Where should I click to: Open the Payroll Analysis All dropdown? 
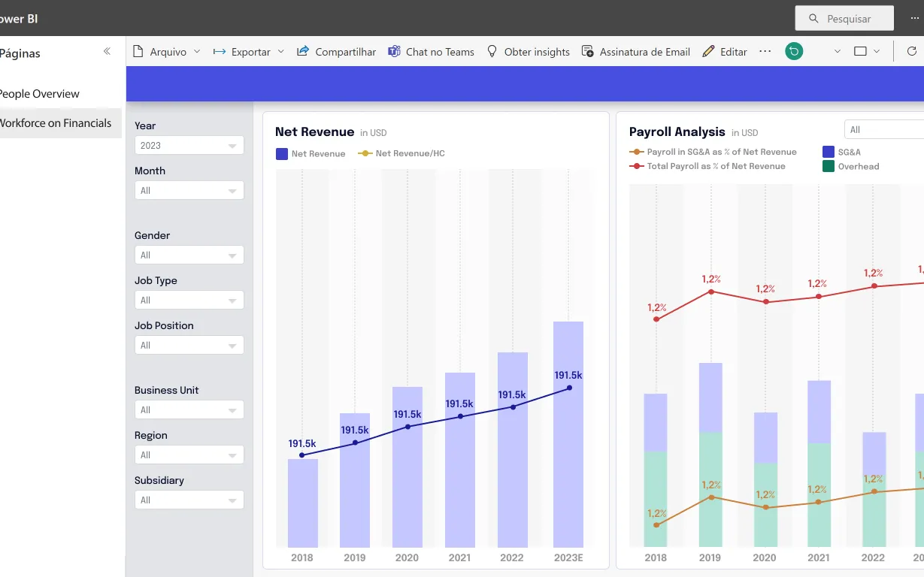[884, 130]
